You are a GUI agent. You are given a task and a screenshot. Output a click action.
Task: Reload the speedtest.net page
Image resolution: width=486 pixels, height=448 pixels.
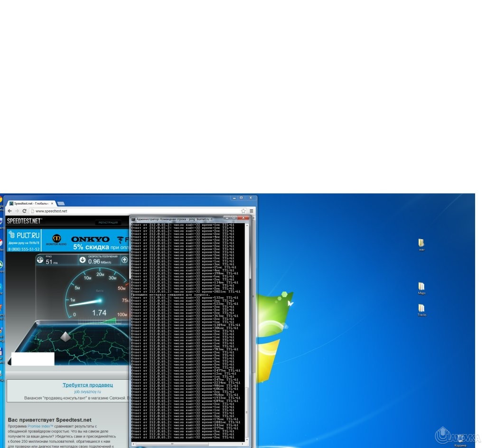[x=25, y=211]
